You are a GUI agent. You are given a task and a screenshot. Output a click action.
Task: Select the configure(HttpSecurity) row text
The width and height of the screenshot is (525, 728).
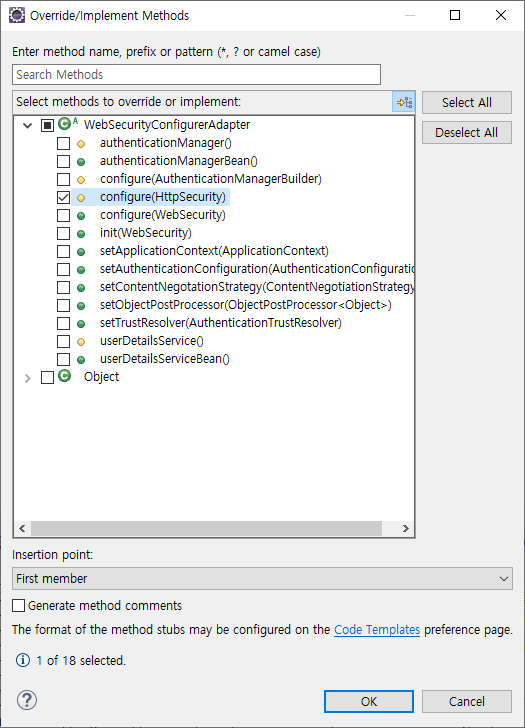(163, 197)
